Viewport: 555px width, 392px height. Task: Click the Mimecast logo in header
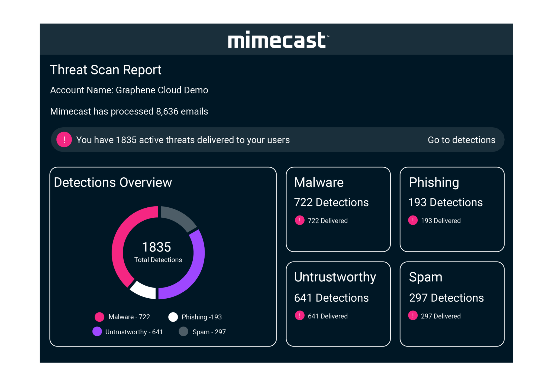point(278,40)
